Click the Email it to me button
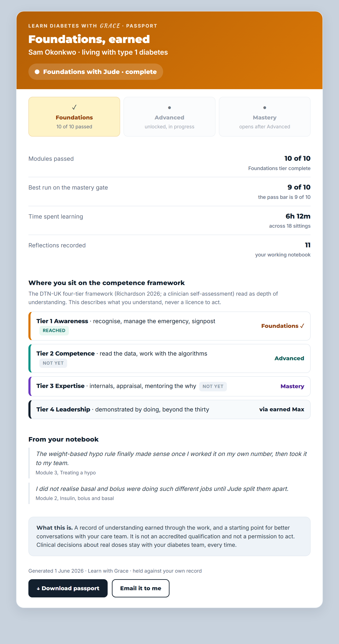Image resolution: width=339 pixels, height=644 pixels. pos(141,588)
